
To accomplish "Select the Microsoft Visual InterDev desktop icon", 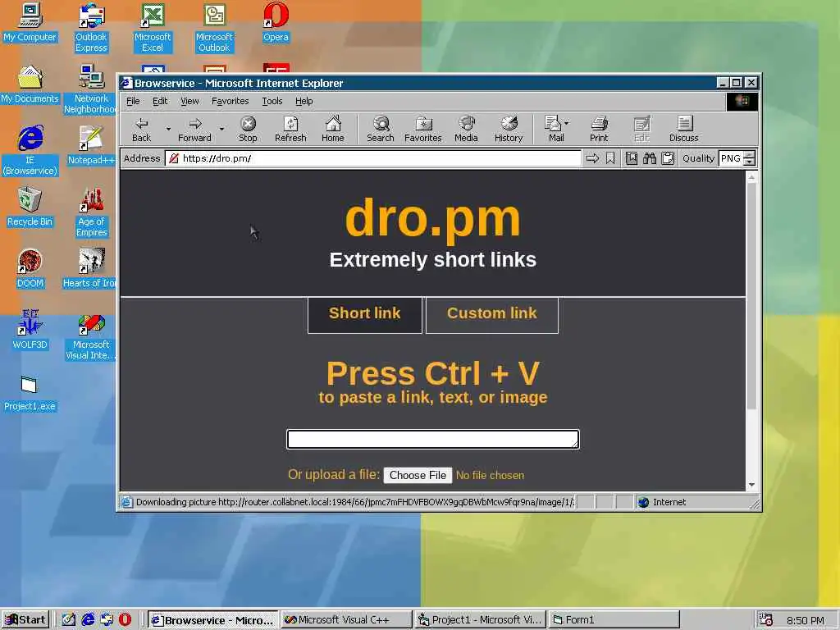I will click(91, 336).
